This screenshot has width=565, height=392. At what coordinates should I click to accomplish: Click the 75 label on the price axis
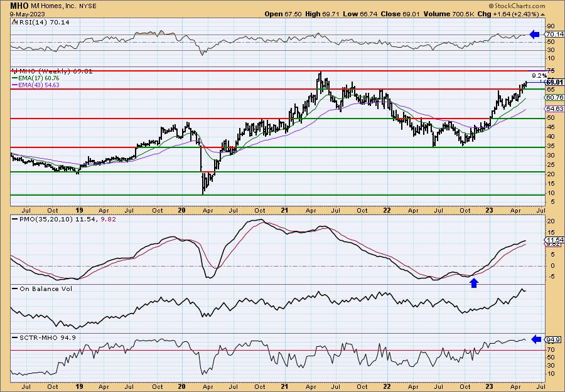click(550, 70)
